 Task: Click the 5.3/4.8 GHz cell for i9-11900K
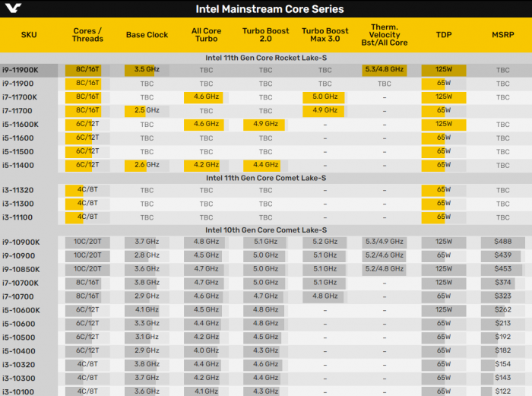click(x=385, y=70)
